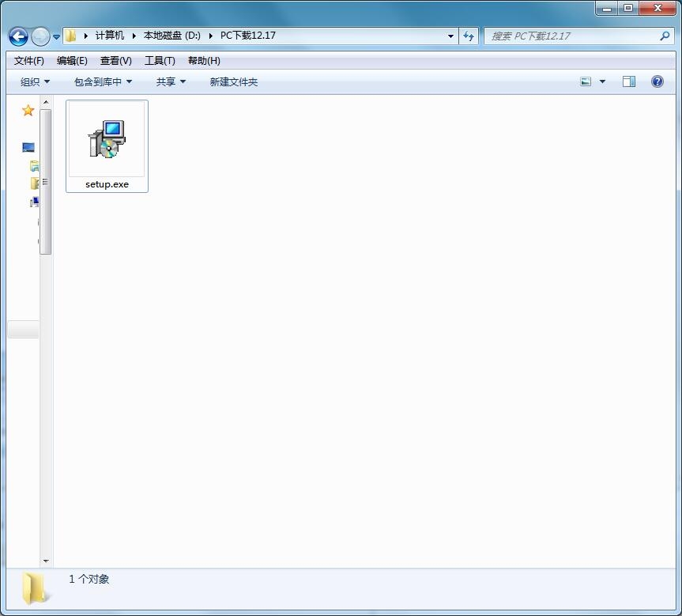
Task: Click the magnifier search icon
Action: pos(665,36)
